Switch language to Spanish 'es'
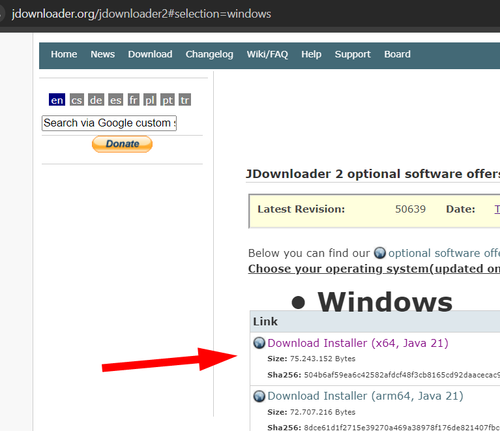 (116, 100)
